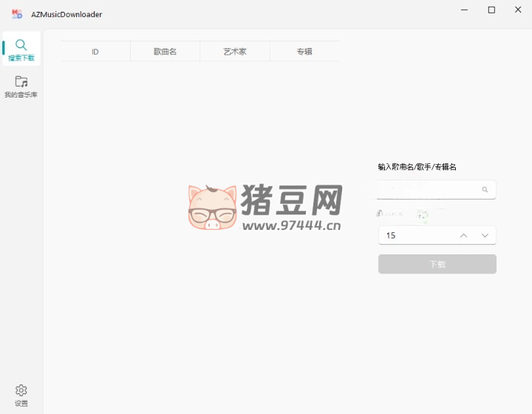
Task: Open the 搜索下载 search page in sidebar
Action: click(21, 49)
